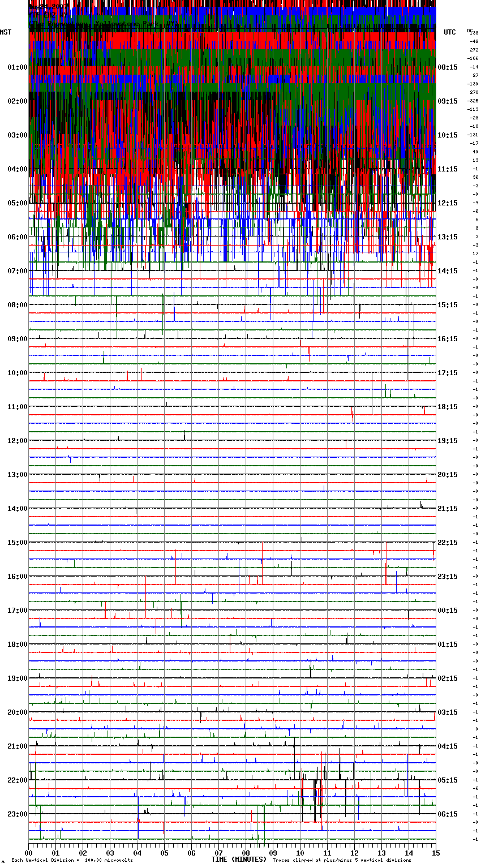The image size is (481, 868).
Task: Click the 'Traces clipped at plus/minus 5' note
Action: (342, 860)
